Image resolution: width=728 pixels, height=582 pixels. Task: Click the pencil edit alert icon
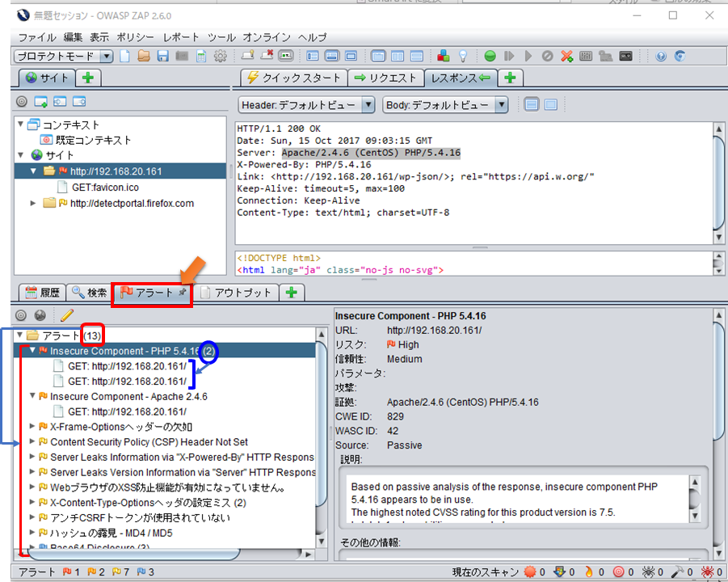click(x=67, y=315)
